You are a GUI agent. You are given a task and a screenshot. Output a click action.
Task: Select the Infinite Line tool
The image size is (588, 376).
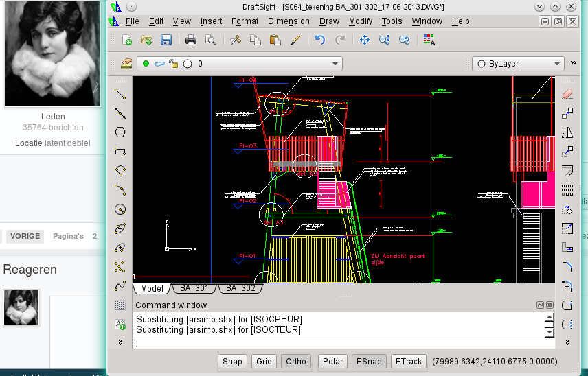(120, 113)
